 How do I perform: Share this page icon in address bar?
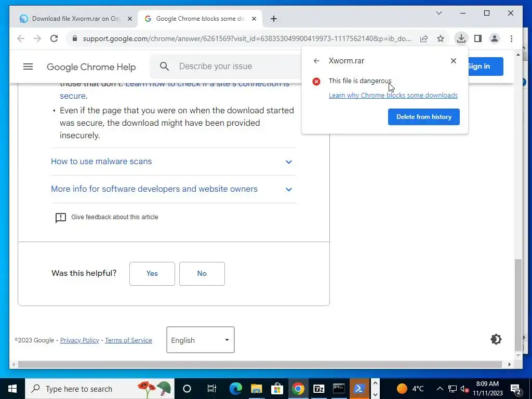[x=424, y=38]
